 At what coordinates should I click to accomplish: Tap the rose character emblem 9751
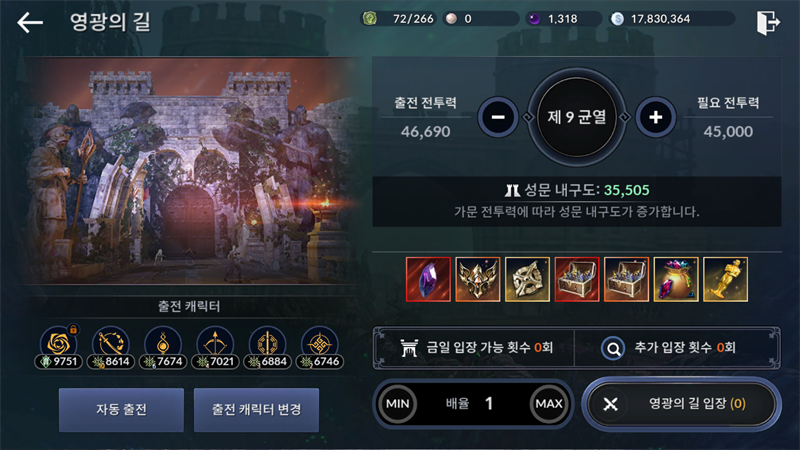coord(59,347)
